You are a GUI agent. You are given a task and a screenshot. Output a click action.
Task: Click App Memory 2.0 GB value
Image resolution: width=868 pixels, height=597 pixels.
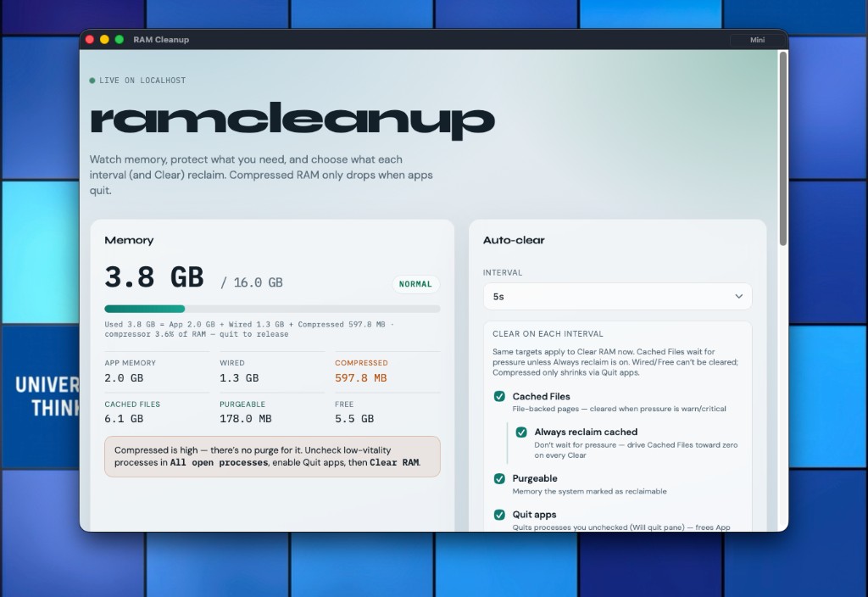click(x=124, y=377)
